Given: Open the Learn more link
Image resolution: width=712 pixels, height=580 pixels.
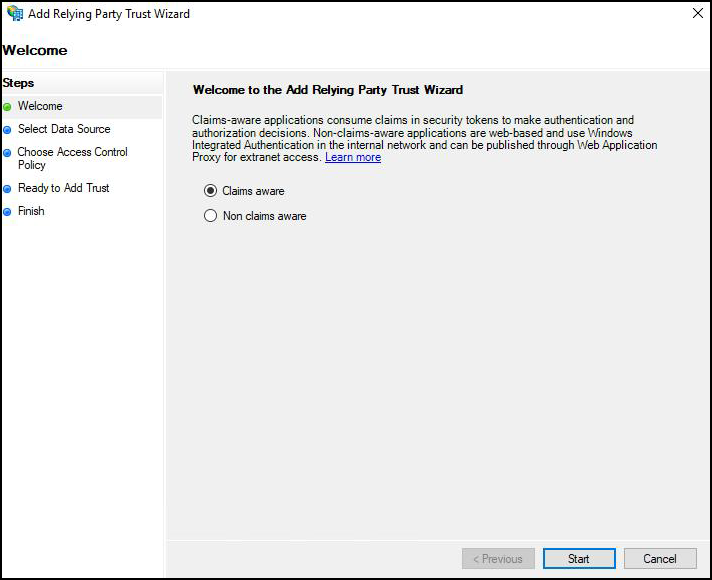Looking at the screenshot, I should point(353,158).
